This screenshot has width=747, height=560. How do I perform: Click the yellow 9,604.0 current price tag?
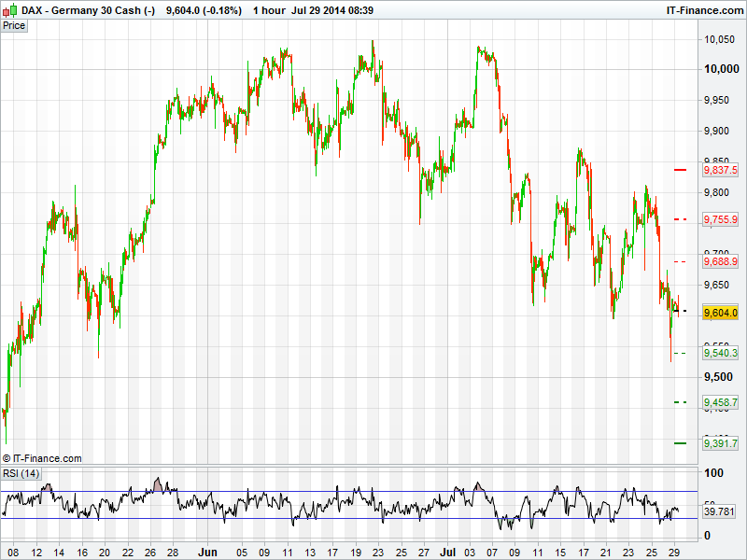pos(720,313)
